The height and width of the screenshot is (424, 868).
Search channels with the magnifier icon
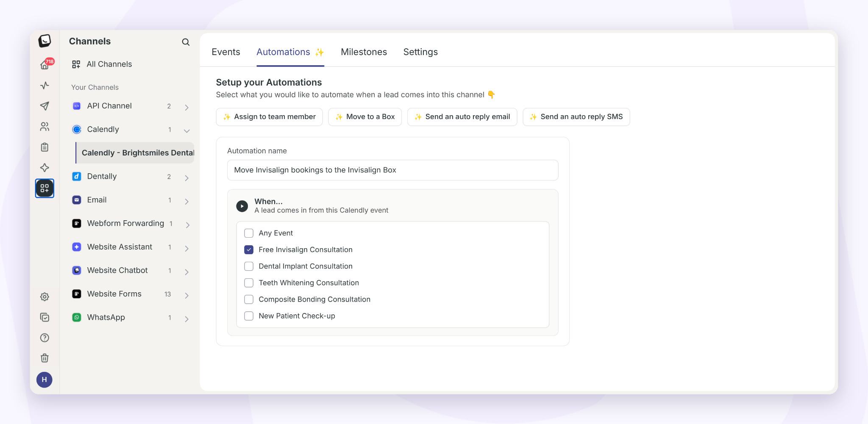click(186, 42)
